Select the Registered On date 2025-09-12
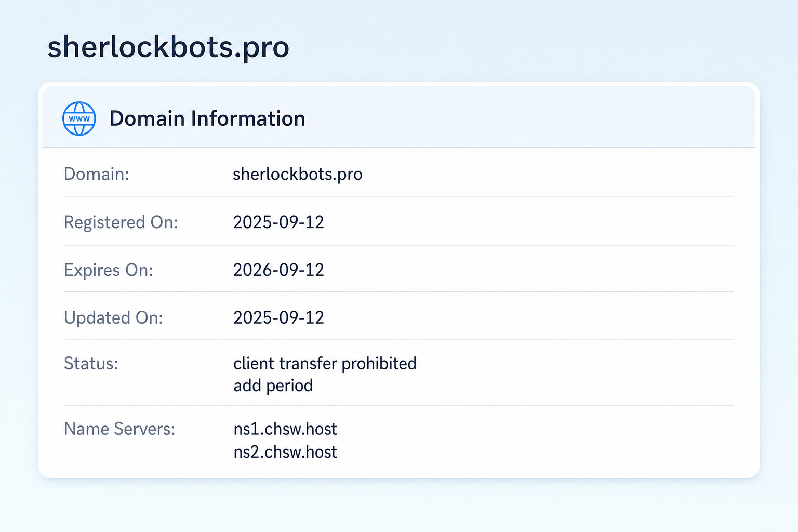The height and width of the screenshot is (532, 798). [278, 222]
